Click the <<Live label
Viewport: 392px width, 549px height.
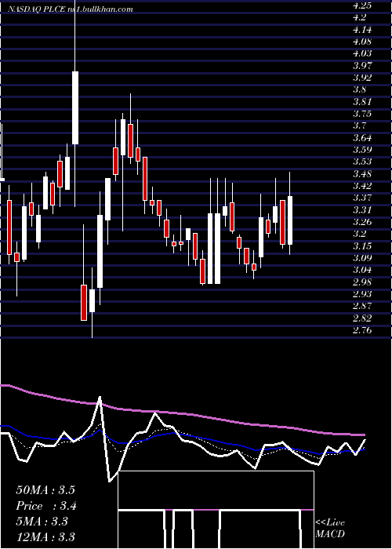pos(330,523)
